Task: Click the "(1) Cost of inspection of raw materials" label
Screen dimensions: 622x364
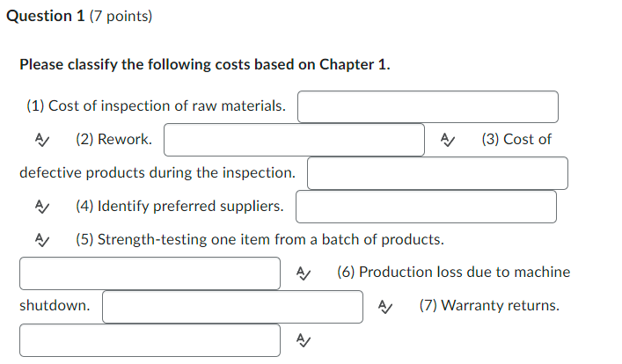Action: [157, 106]
